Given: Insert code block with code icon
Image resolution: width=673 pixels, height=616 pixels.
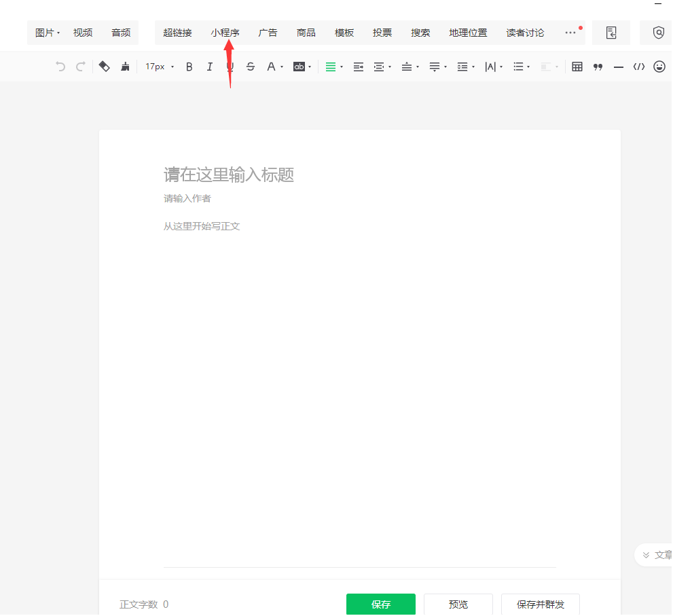Looking at the screenshot, I should point(639,67).
